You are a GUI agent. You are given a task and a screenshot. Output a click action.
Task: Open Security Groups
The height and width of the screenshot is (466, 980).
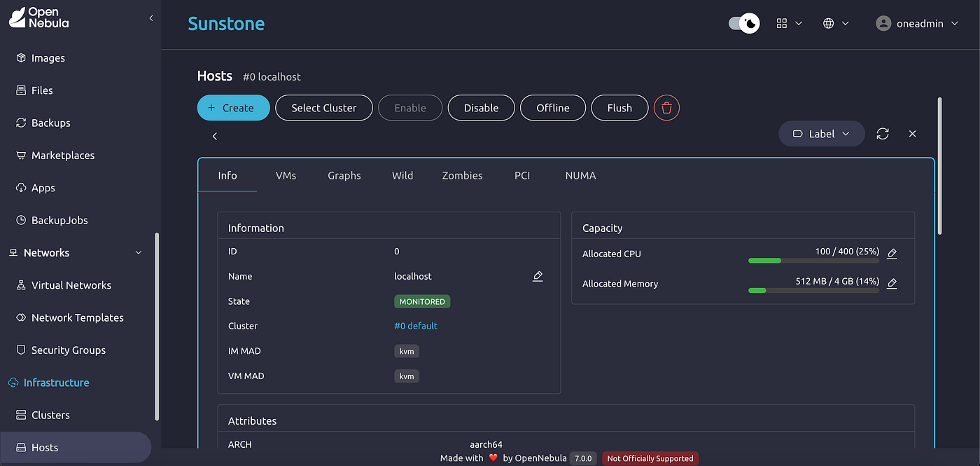pos(69,350)
